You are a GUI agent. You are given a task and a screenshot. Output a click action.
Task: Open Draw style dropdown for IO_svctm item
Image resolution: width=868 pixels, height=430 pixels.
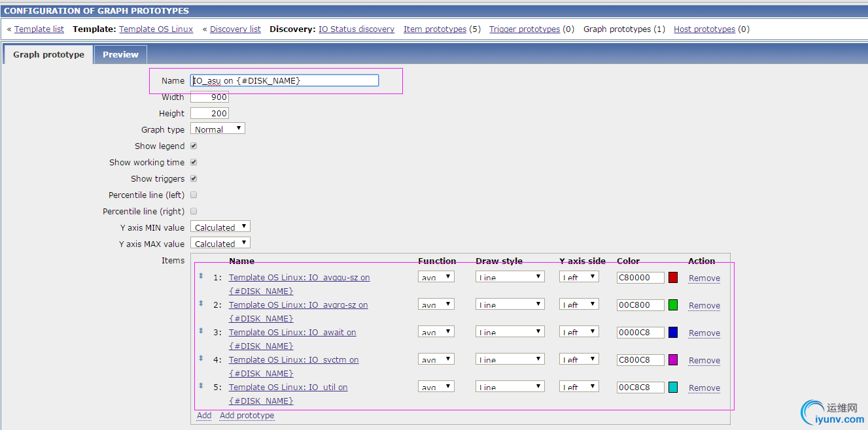click(x=510, y=359)
